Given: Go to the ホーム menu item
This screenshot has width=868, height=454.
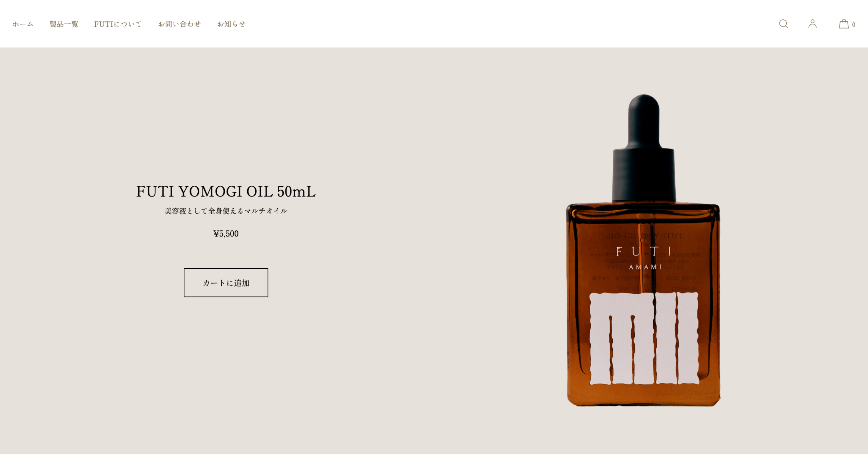Looking at the screenshot, I should click(23, 24).
